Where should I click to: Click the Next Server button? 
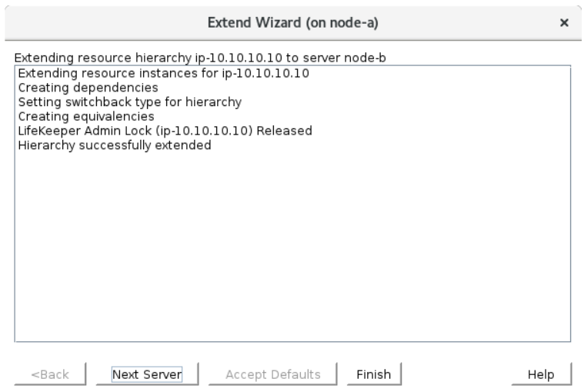(146, 374)
